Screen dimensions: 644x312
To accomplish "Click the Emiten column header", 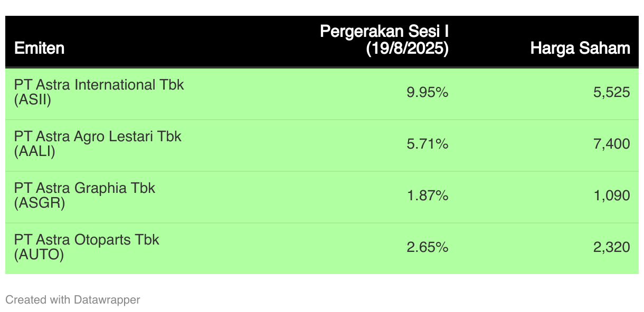I will click(x=39, y=48).
